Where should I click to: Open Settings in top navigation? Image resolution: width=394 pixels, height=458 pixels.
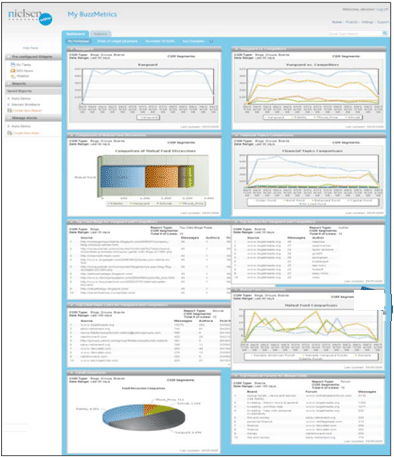(x=367, y=22)
